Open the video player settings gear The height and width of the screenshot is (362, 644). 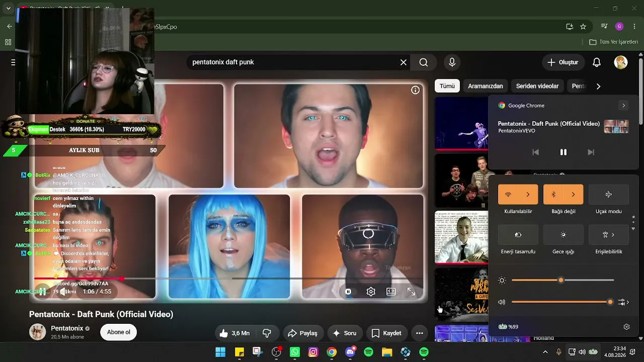pyautogui.click(x=371, y=292)
